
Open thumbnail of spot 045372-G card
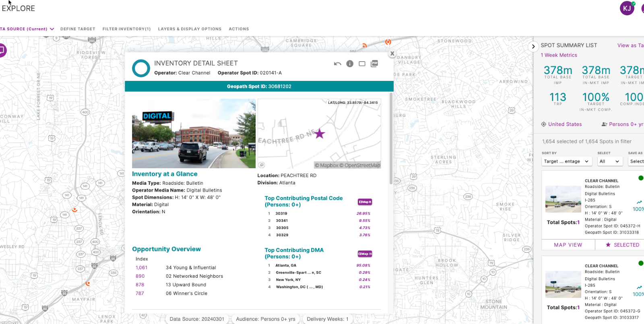(563, 284)
